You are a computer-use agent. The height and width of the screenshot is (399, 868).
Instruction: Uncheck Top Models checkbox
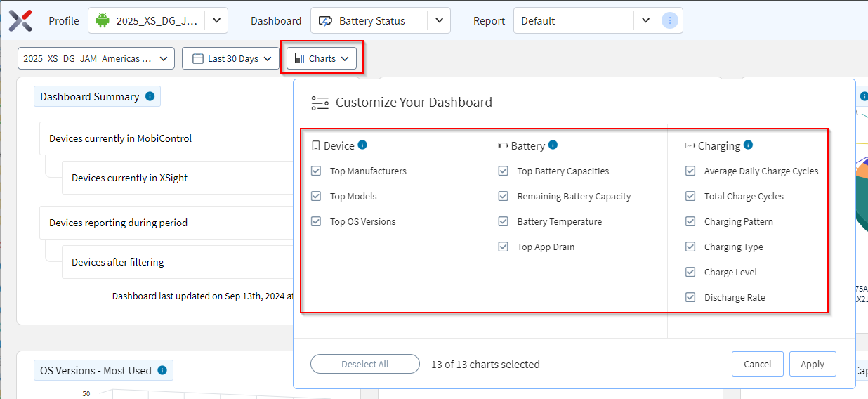316,196
